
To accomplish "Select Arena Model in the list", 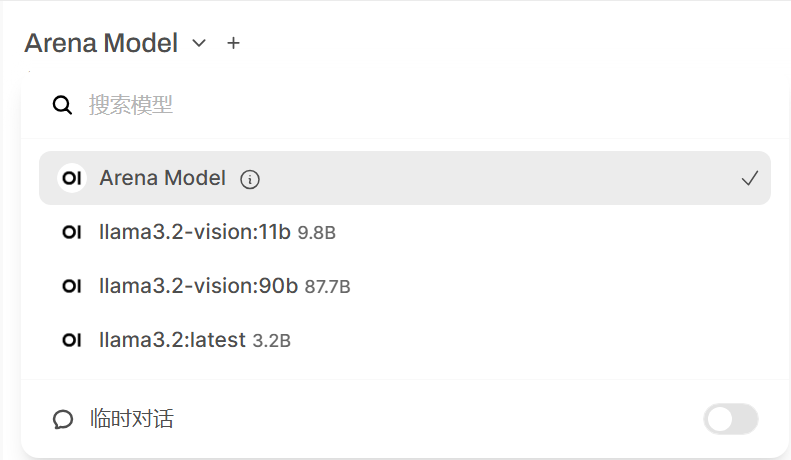I will point(162,178).
